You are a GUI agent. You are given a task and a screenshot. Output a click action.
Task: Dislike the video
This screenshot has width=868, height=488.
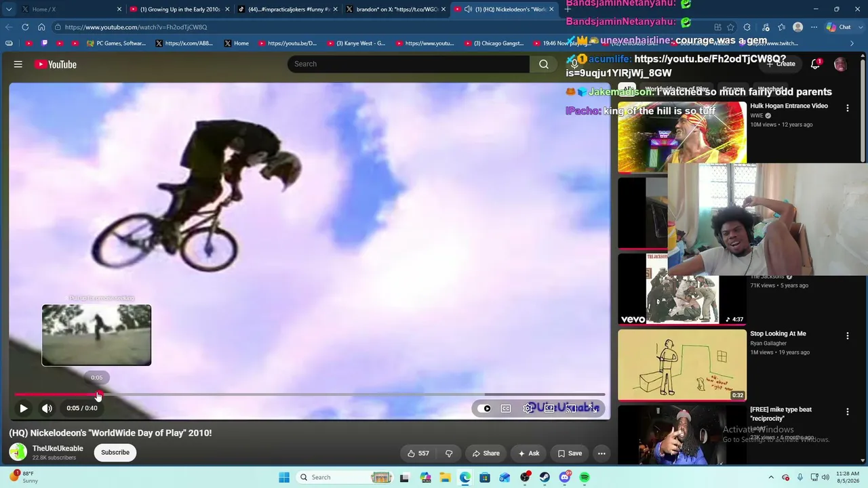coord(449,453)
